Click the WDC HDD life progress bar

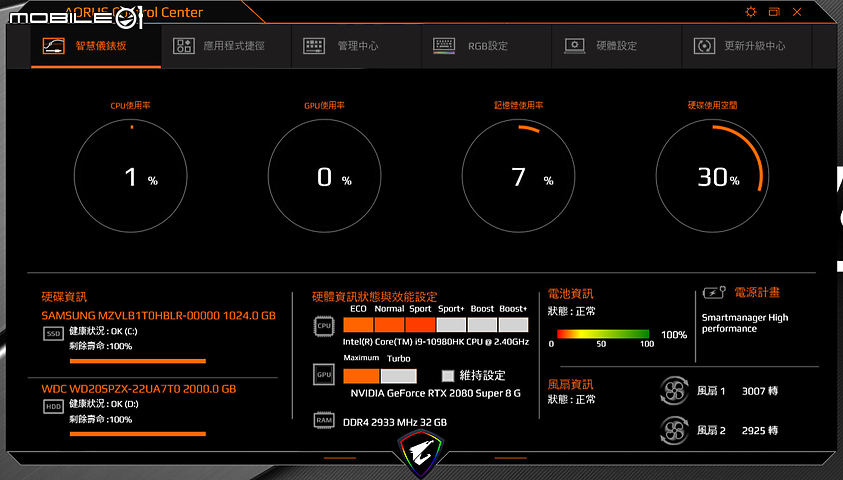138,434
